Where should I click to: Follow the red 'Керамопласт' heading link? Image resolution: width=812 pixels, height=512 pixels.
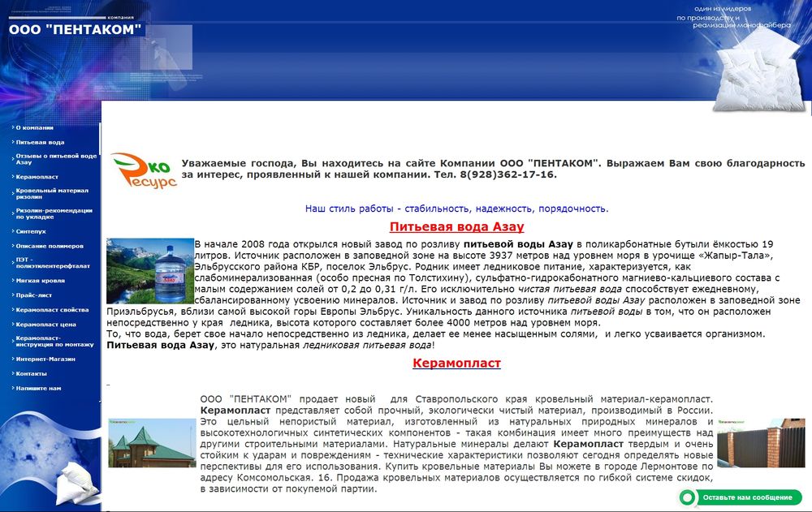456,364
